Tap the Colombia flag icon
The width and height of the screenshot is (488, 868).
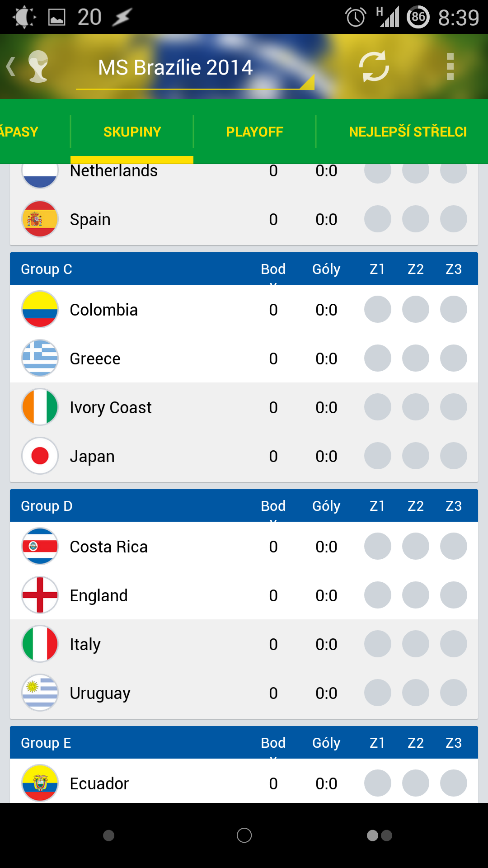(40, 310)
